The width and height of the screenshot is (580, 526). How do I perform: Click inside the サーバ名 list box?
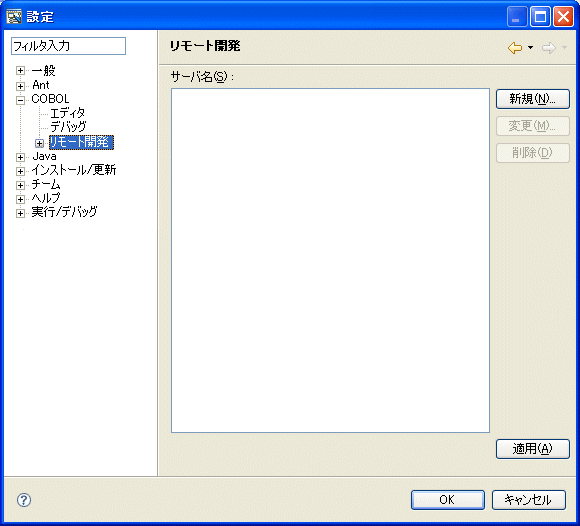[330, 260]
